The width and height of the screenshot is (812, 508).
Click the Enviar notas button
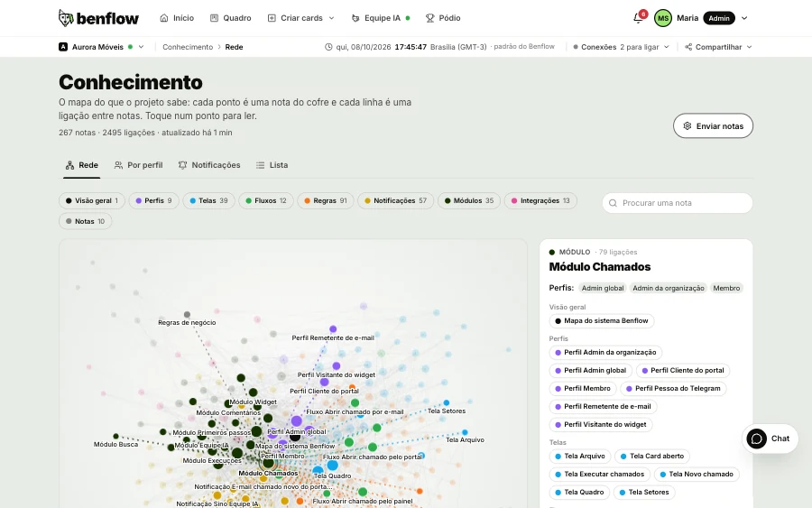pyautogui.click(x=713, y=125)
